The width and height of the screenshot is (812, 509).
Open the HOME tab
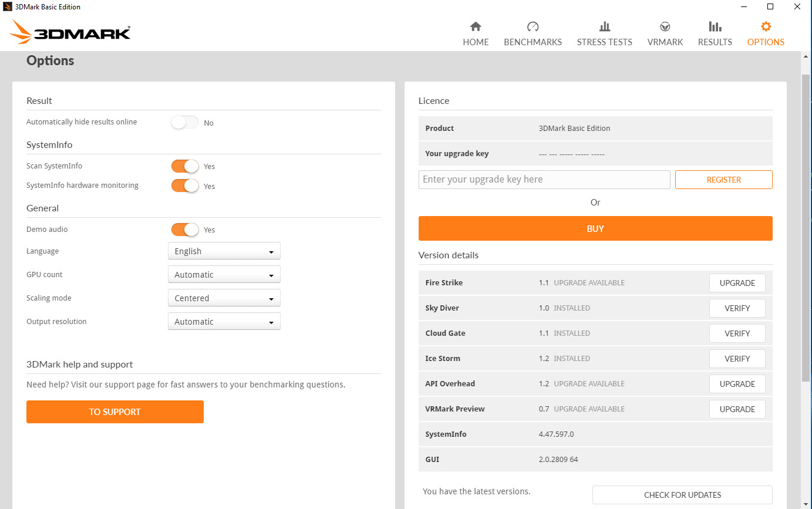(476, 42)
